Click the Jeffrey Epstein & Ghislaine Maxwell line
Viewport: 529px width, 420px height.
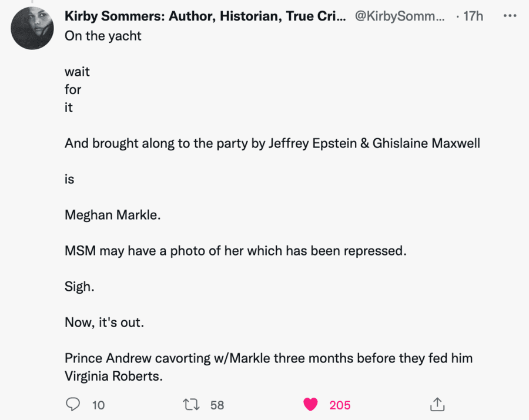(x=272, y=143)
